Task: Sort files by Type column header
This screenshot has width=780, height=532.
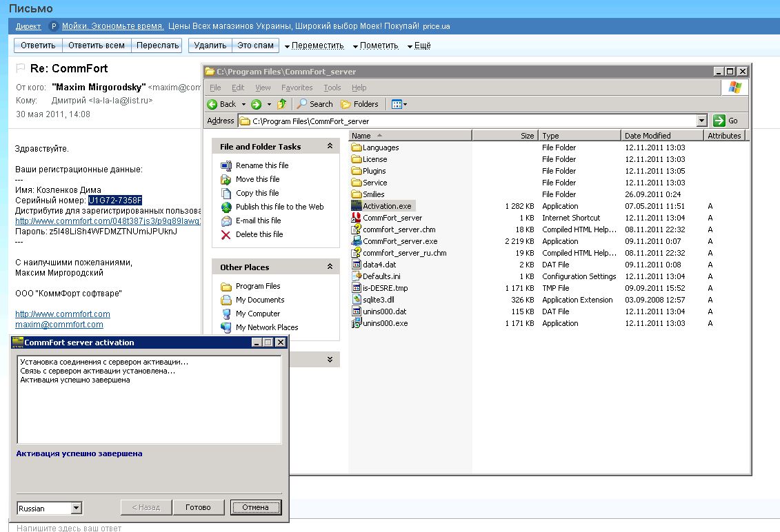Action: pyautogui.click(x=579, y=135)
